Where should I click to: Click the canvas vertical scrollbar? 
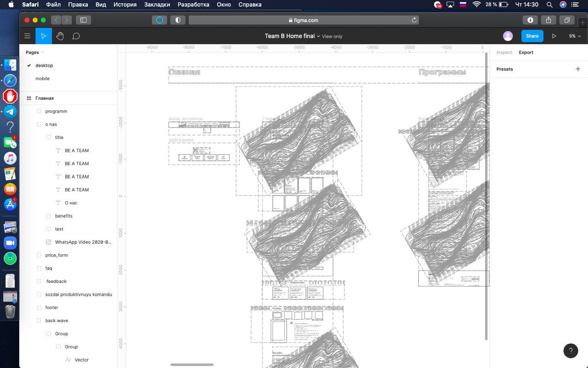pos(486,197)
